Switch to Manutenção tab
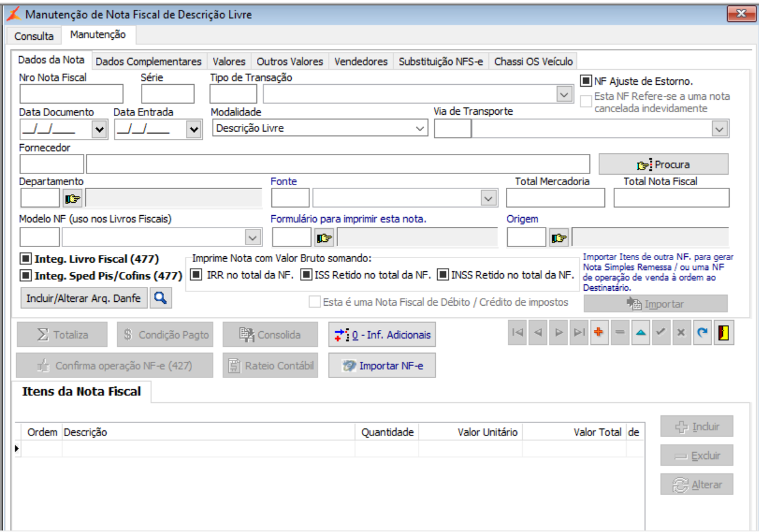The image size is (759, 532). 98,35
